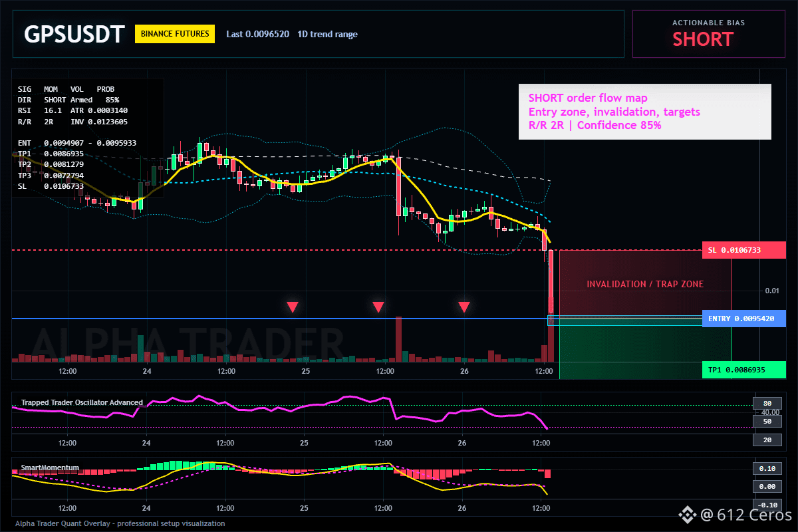Screen dimensions: 798x532
Task: Click the INVALIDATION / TRAP ZONE label
Action: pyautogui.click(x=645, y=284)
